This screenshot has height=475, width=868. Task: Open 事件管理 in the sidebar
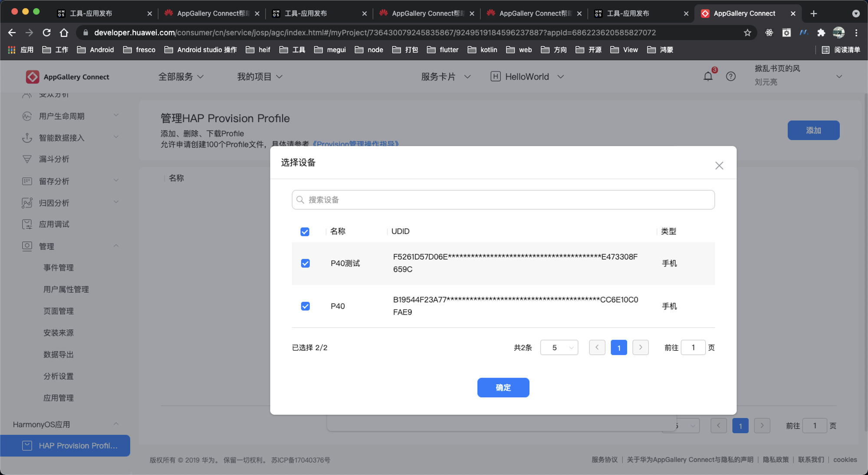click(x=59, y=268)
